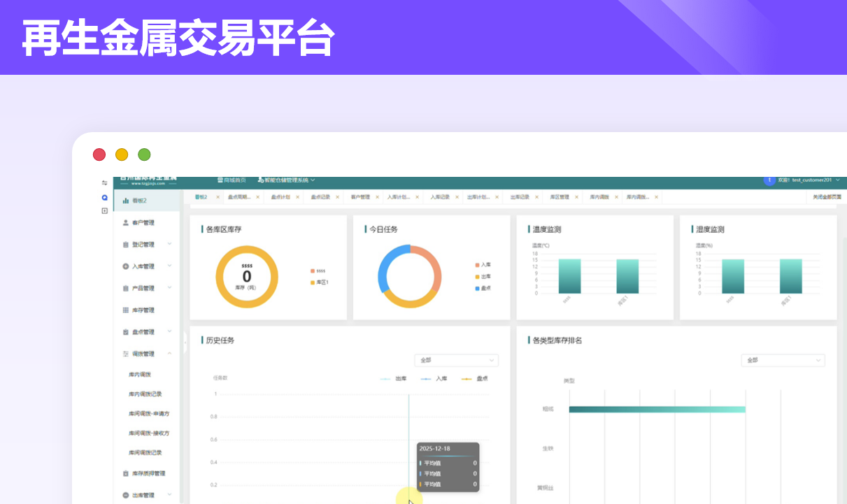Open 商城首页 link in header
The width and height of the screenshot is (847, 504).
[232, 180]
